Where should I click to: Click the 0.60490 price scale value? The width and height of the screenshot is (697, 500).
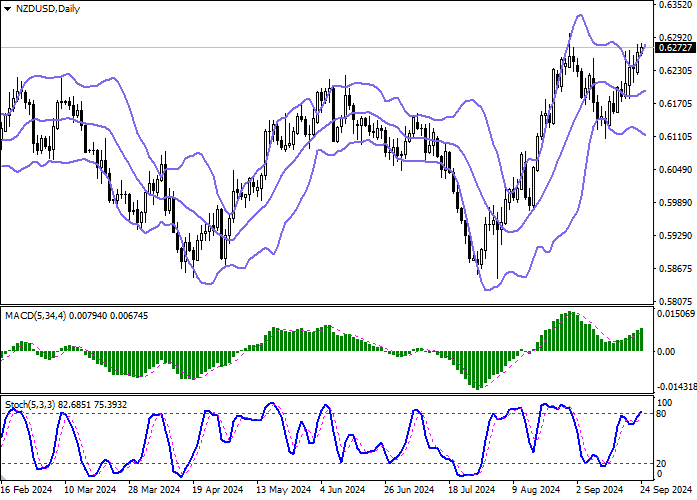(x=675, y=169)
